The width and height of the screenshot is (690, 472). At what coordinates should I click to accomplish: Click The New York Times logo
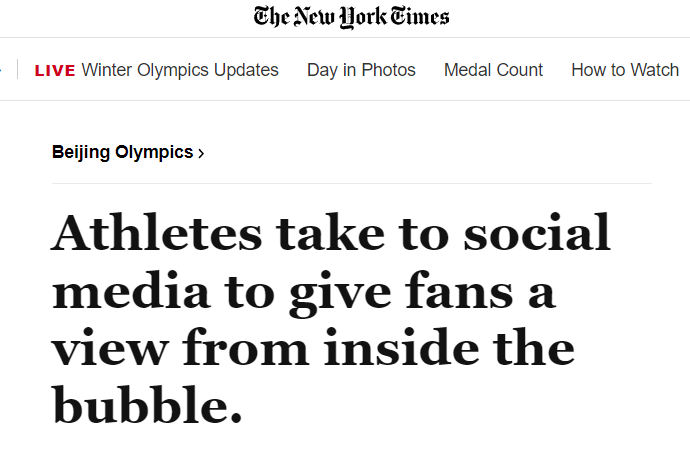tap(351, 17)
